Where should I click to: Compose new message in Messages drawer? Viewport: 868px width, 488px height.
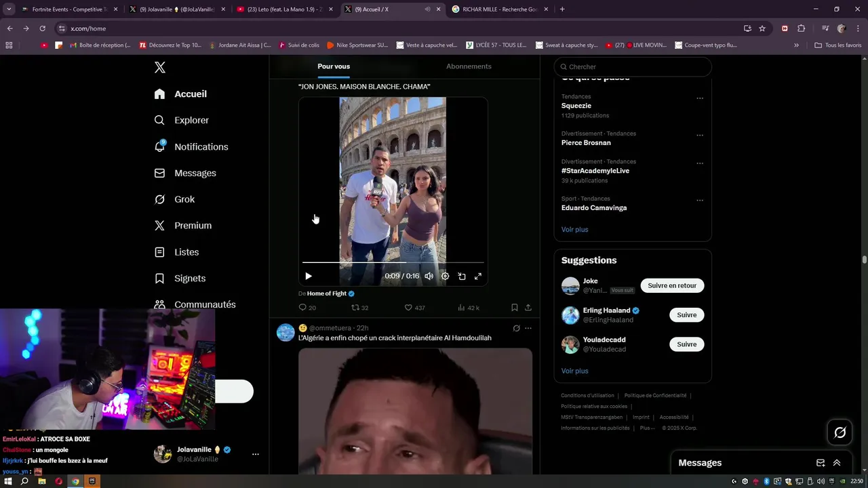[x=821, y=463]
